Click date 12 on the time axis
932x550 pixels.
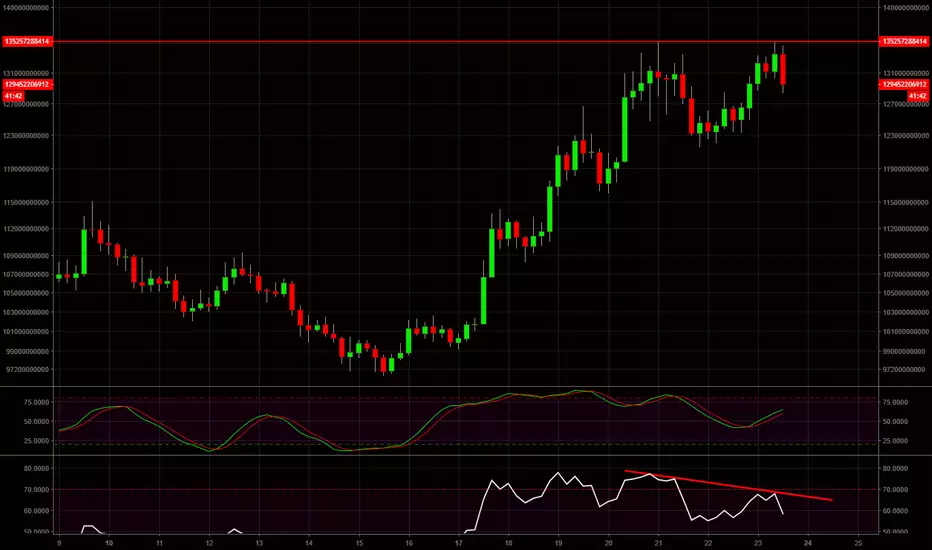click(209, 543)
